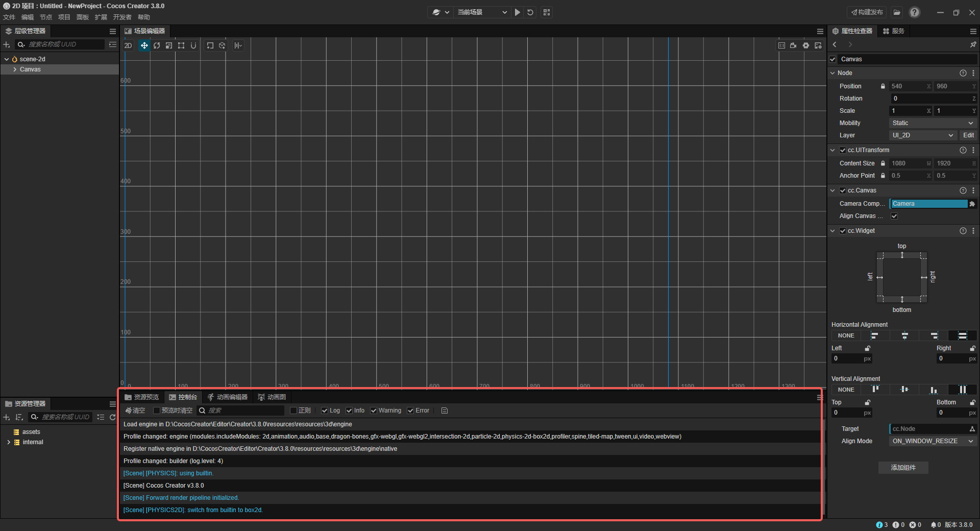
Task: Select the Rect transform tool
Action: point(181,45)
